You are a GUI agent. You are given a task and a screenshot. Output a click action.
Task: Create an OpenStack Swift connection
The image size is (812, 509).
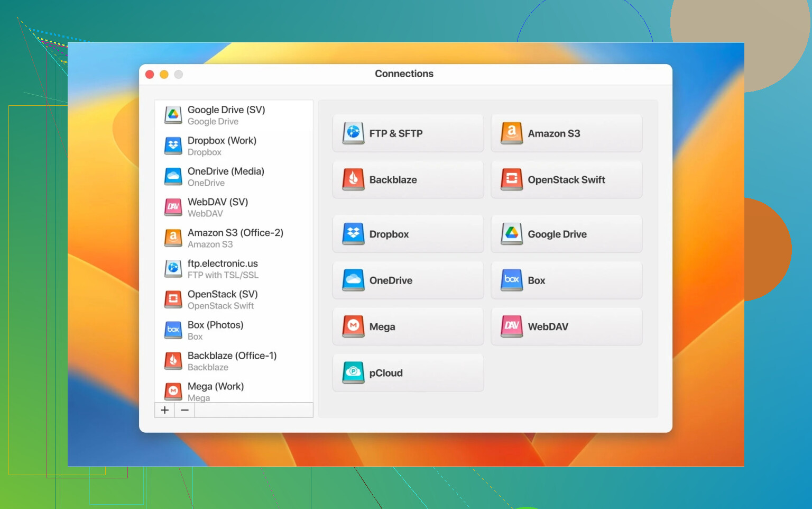coord(566,180)
